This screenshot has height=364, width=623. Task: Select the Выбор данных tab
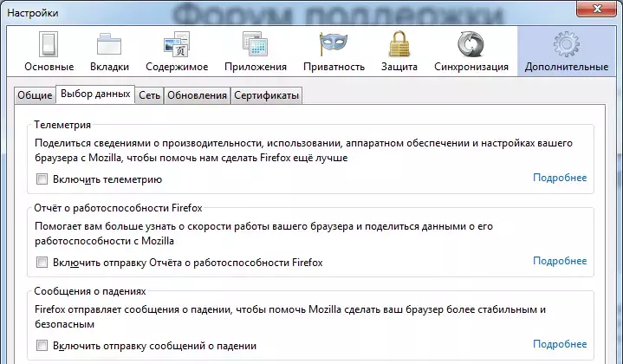[x=95, y=94]
